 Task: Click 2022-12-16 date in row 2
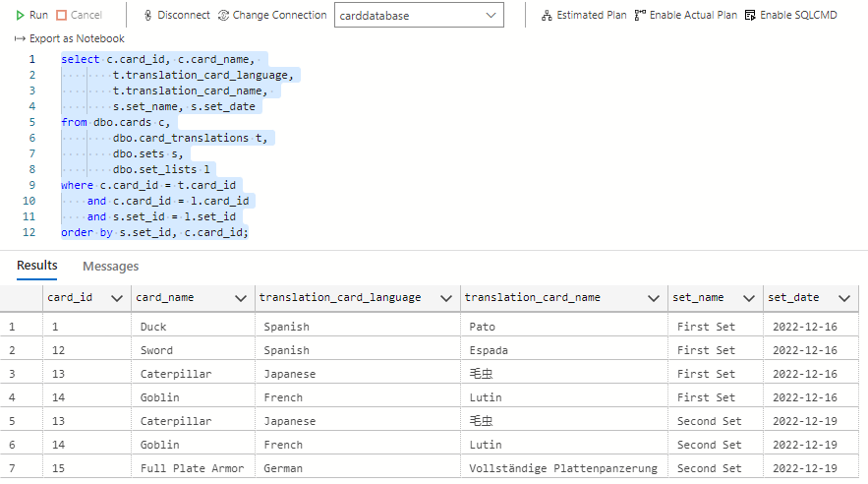coord(811,350)
